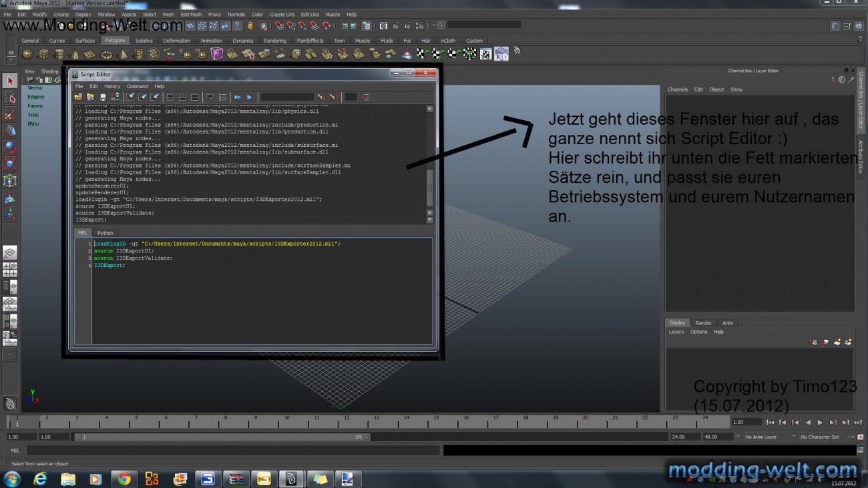Execute script single play arrow
868x488 pixels.
[x=250, y=97]
